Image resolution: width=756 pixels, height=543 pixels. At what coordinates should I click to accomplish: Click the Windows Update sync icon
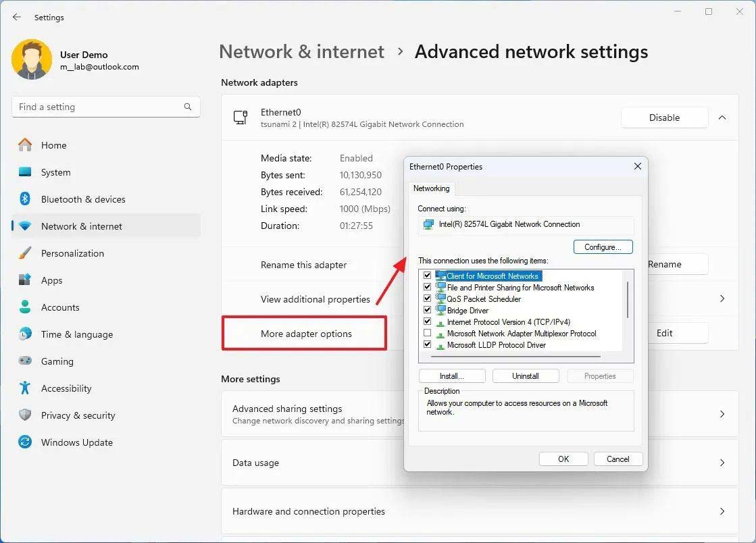pos(25,442)
